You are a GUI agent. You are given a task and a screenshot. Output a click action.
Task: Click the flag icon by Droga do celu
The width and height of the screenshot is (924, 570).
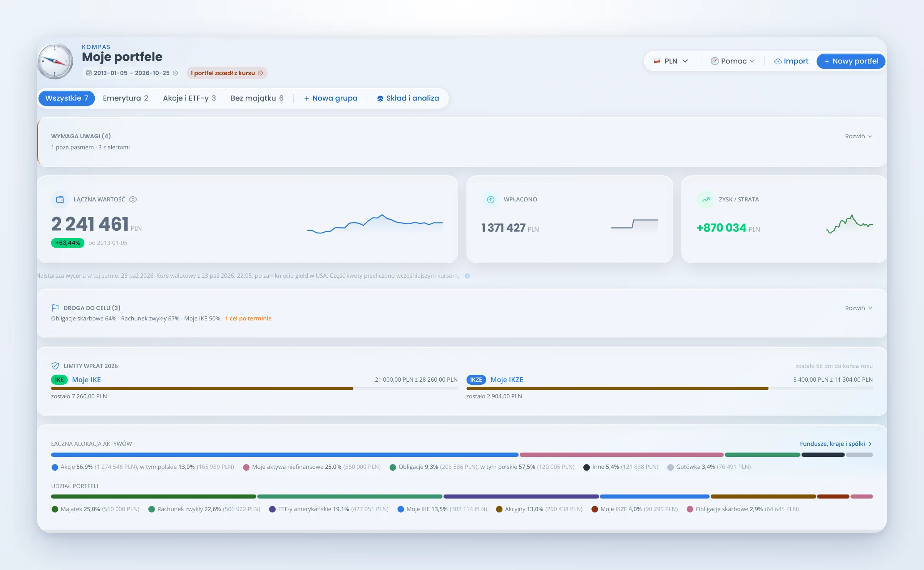pos(55,308)
